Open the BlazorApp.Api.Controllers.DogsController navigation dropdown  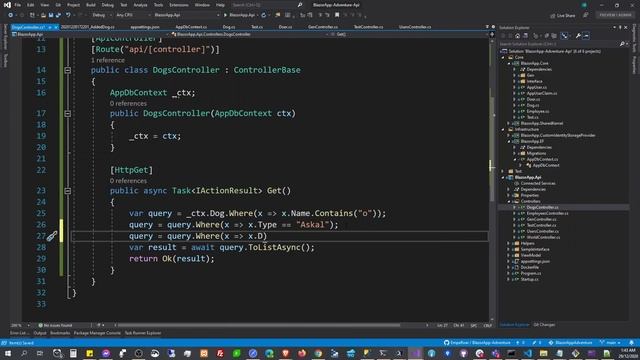[x=251, y=34]
